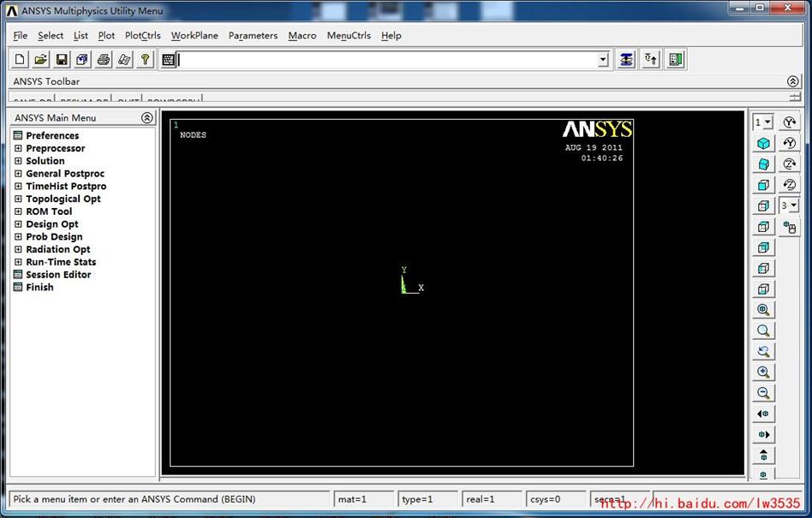This screenshot has height=518, width=812.
Task: Open the File menu
Action: (x=21, y=35)
